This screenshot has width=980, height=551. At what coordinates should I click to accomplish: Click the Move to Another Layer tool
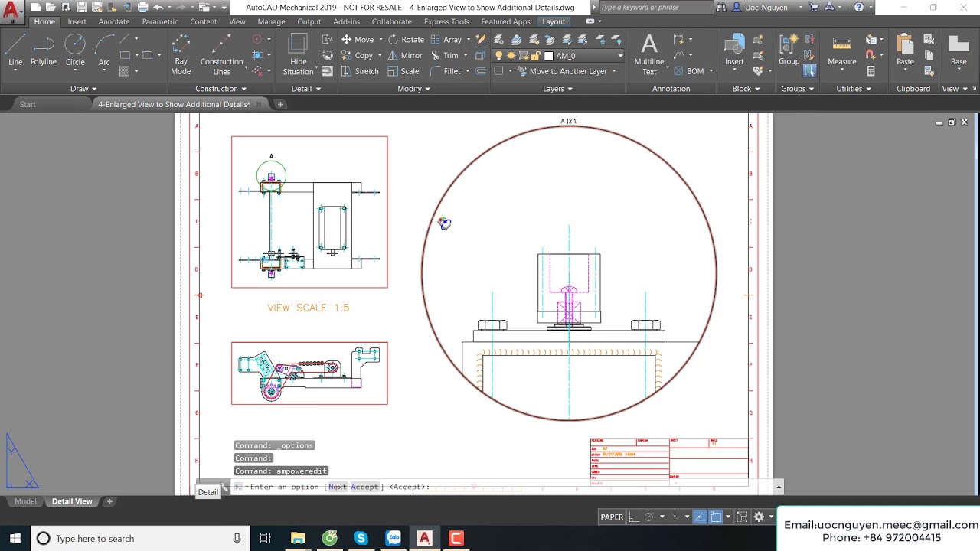[x=560, y=71]
